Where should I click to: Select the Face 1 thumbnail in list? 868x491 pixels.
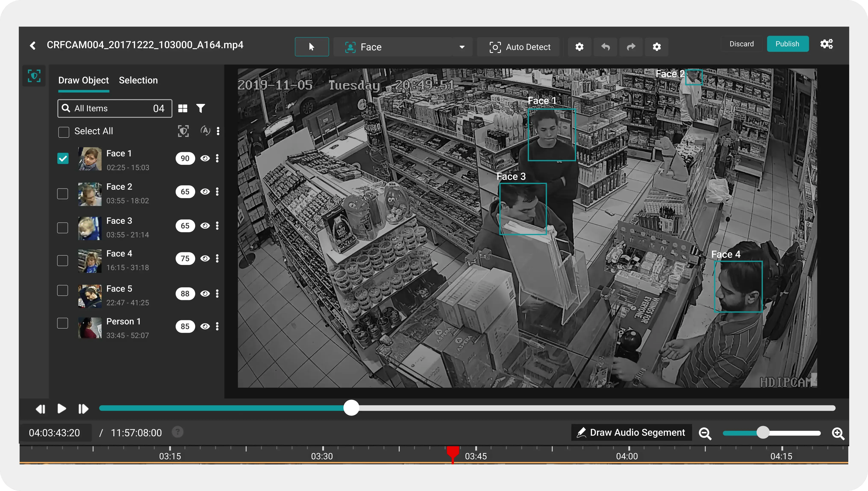(90, 158)
